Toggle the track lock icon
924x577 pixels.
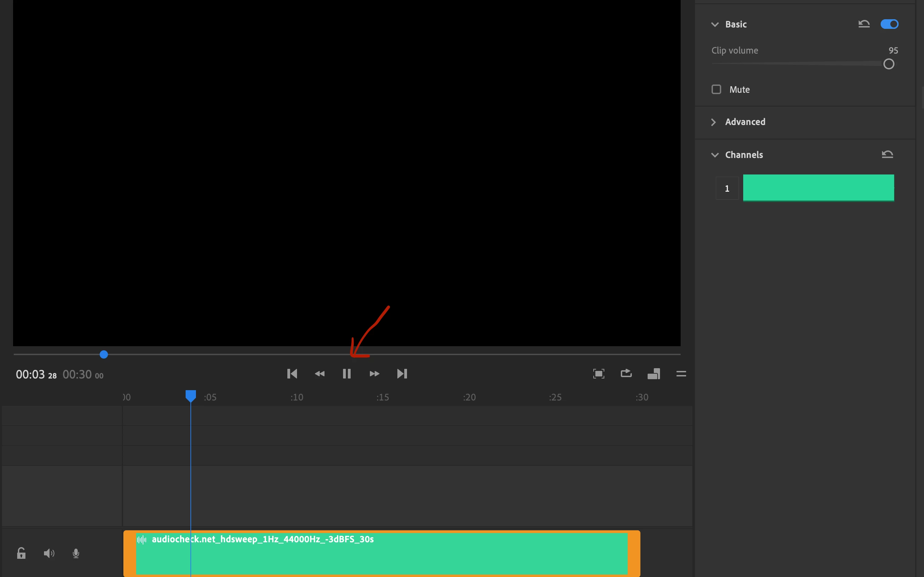[x=21, y=553]
